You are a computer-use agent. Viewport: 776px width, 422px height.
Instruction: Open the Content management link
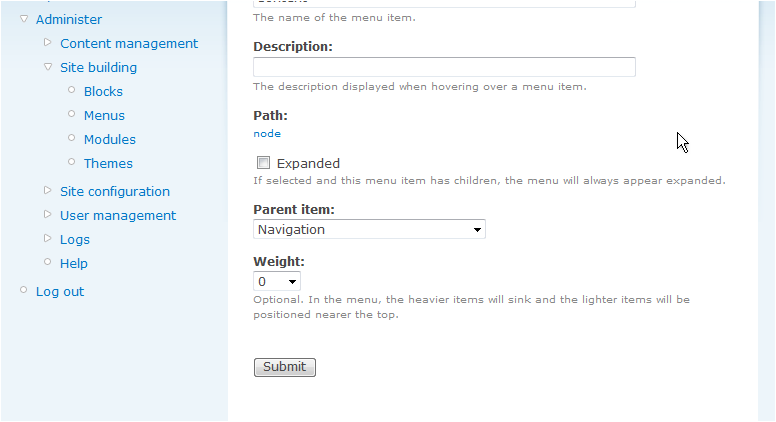click(129, 43)
